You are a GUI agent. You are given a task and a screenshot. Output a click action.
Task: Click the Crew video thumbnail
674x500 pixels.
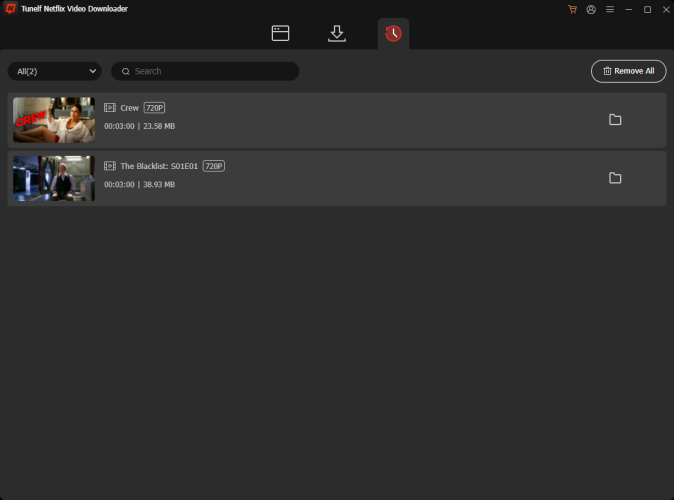tap(54, 120)
